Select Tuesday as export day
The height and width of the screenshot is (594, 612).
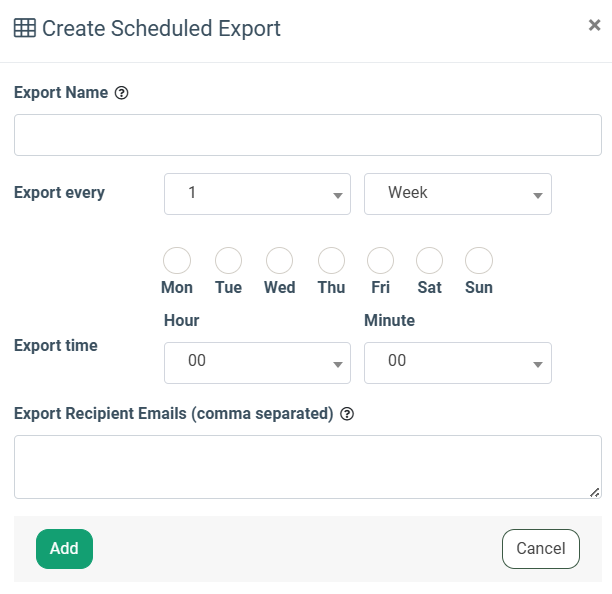(x=228, y=261)
